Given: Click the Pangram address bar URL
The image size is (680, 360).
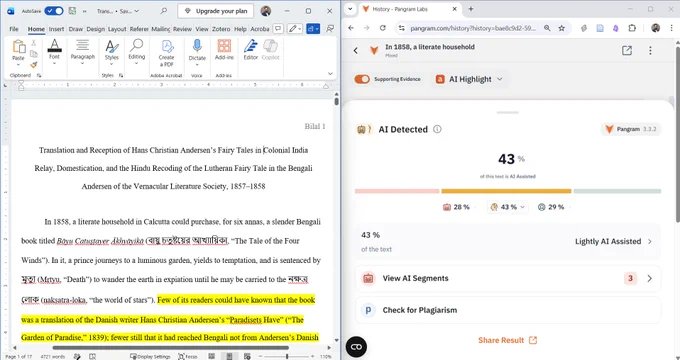Looking at the screenshot, I should (x=473, y=28).
